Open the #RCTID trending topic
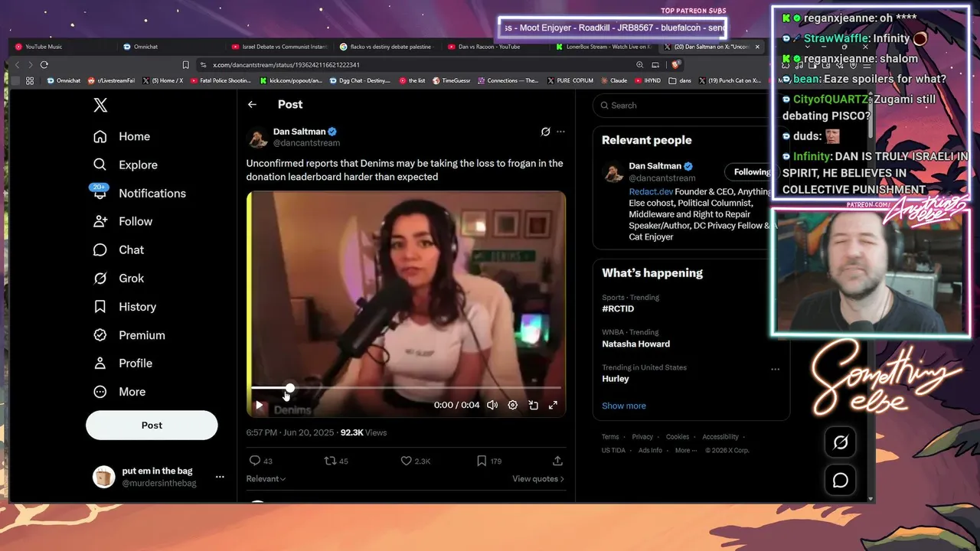980x551 pixels. point(618,309)
